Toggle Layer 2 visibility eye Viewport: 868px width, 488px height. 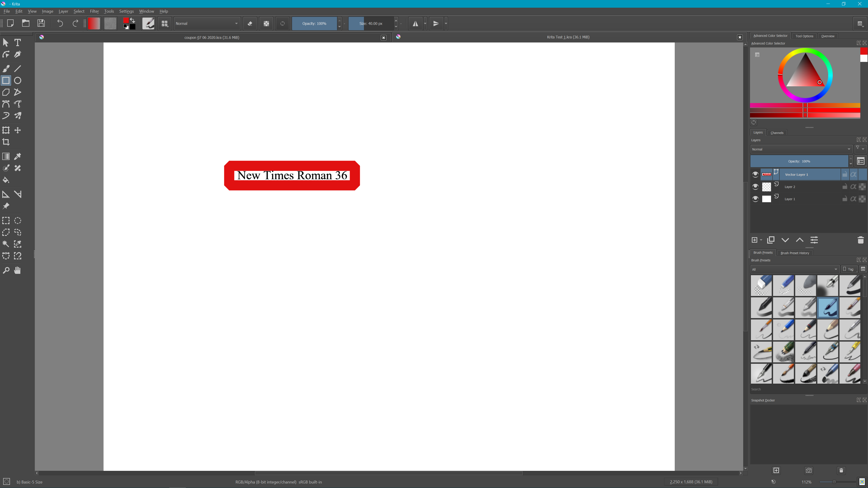click(755, 187)
